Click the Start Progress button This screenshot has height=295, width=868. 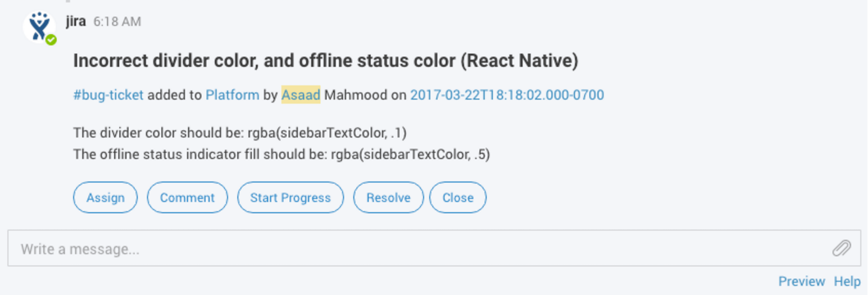point(290,198)
